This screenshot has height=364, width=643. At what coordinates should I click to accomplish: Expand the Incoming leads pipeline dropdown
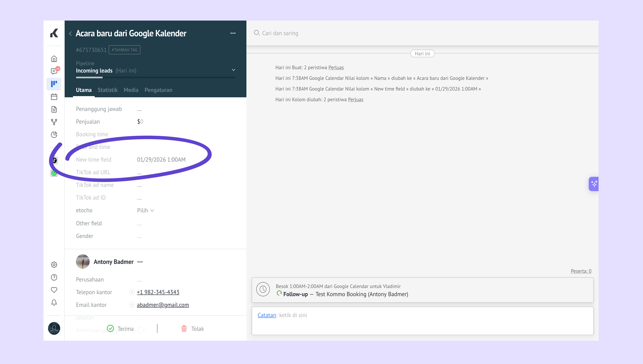click(x=233, y=70)
